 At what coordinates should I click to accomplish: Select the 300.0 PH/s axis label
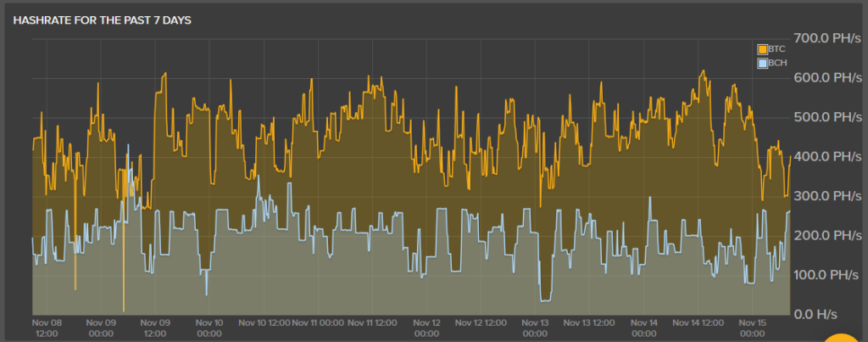[826, 196]
